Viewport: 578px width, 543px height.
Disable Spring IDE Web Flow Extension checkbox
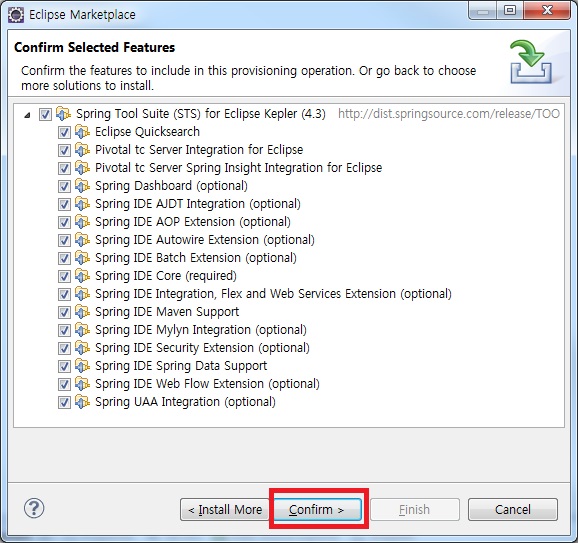click(x=64, y=384)
